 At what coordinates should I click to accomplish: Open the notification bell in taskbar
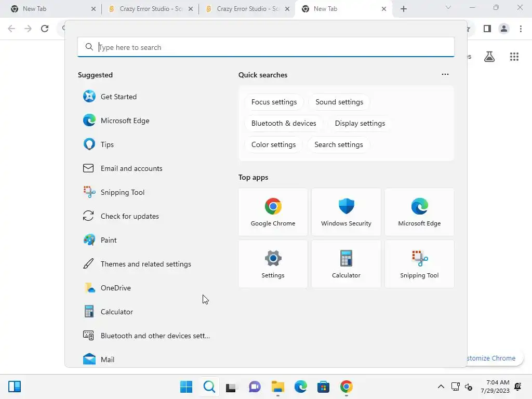coord(518,387)
